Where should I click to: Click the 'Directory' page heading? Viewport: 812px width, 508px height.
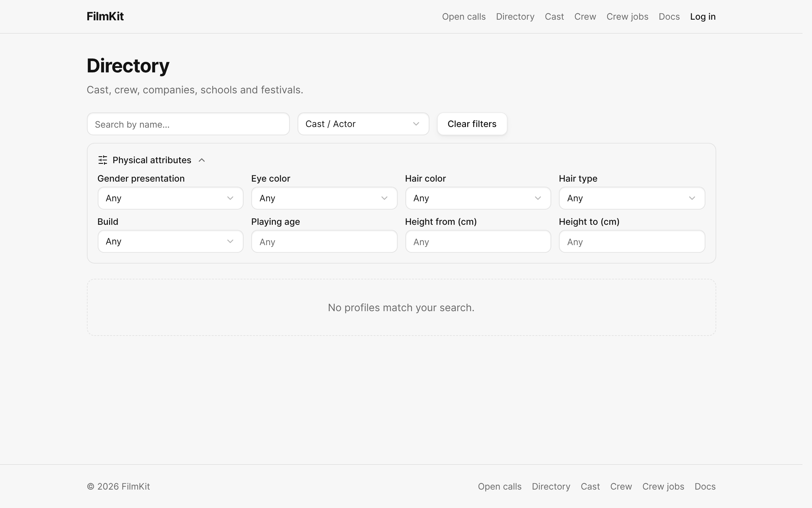point(128,65)
